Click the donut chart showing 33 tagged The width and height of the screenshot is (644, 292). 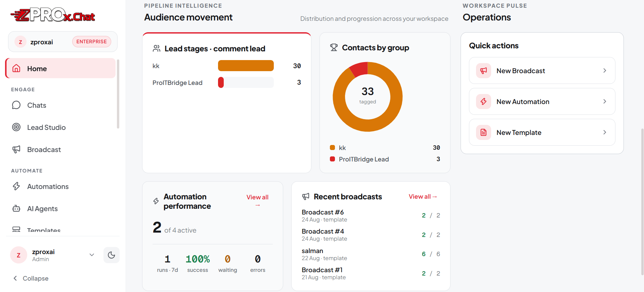coord(368,97)
